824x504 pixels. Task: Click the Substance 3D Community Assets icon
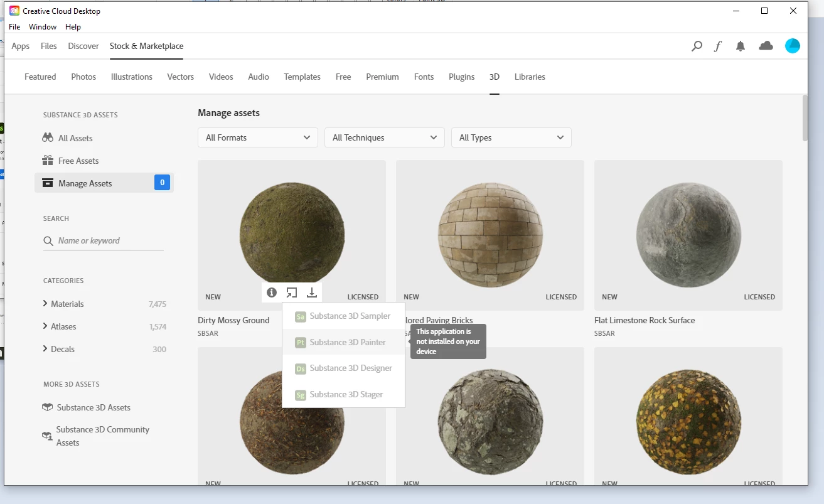tap(47, 436)
